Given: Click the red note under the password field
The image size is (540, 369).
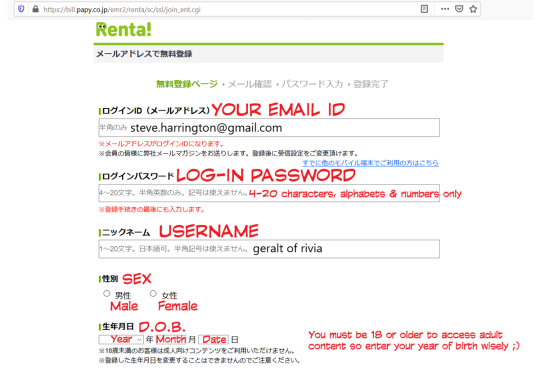Looking at the screenshot, I should (x=152, y=209).
